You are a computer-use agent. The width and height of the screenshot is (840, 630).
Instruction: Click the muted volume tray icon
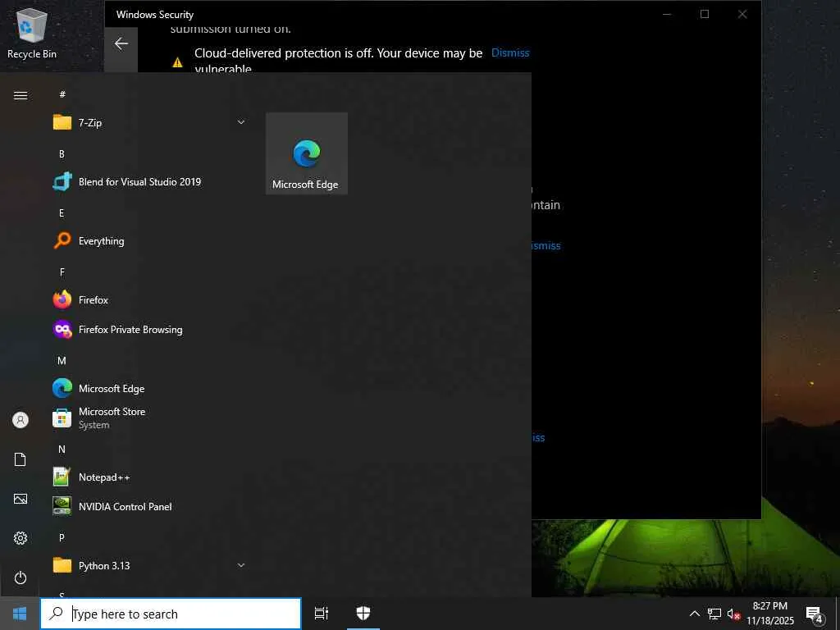pyautogui.click(x=733, y=614)
